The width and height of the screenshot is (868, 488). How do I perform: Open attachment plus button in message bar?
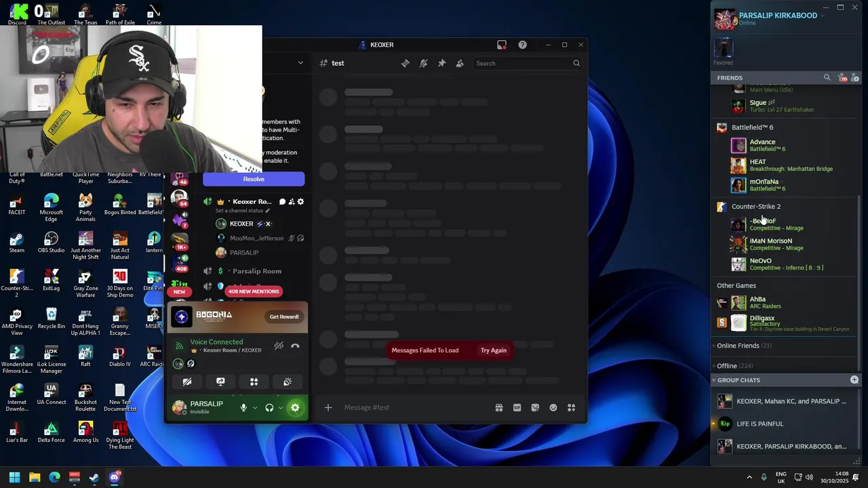point(328,407)
